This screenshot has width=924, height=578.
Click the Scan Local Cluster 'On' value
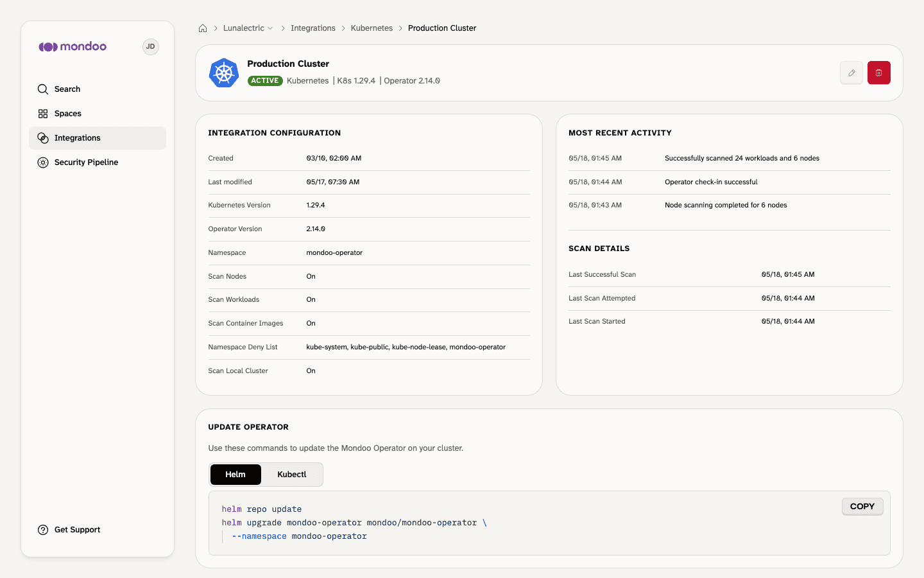pyautogui.click(x=311, y=371)
